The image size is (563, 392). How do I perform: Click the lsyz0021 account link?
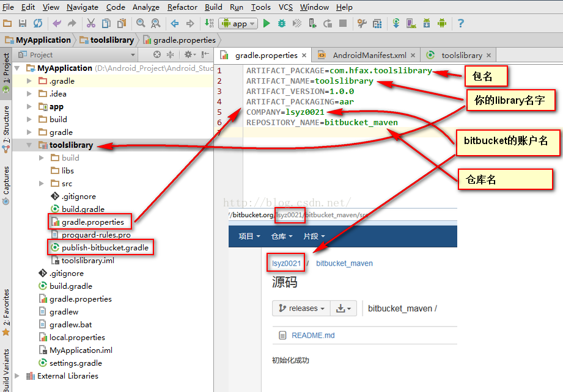[x=286, y=263]
